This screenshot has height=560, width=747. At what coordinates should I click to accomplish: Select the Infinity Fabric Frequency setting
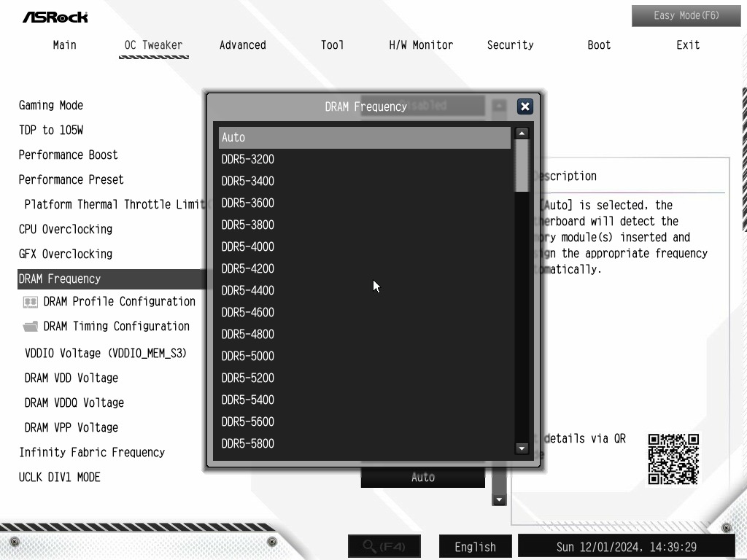[92, 452]
